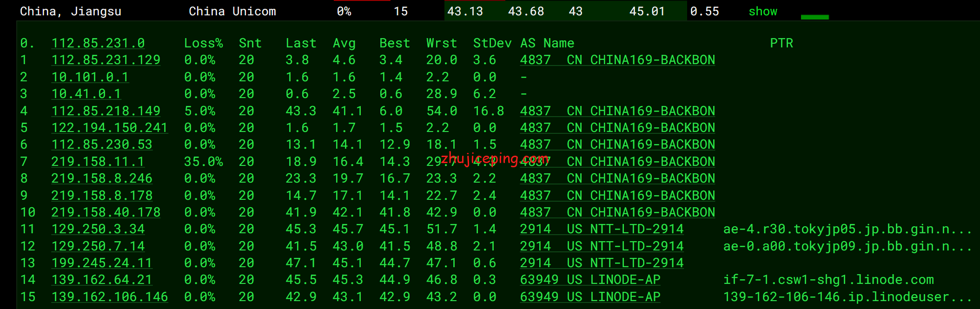Open IP link 129.250.3.34
The image size is (980, 309).
pos(98,229)
